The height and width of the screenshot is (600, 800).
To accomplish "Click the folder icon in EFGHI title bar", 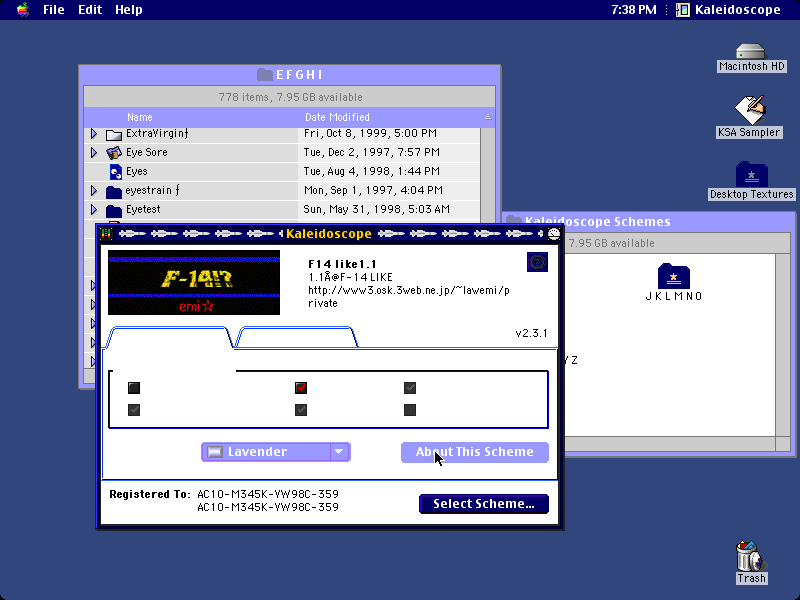I will 264,74.
